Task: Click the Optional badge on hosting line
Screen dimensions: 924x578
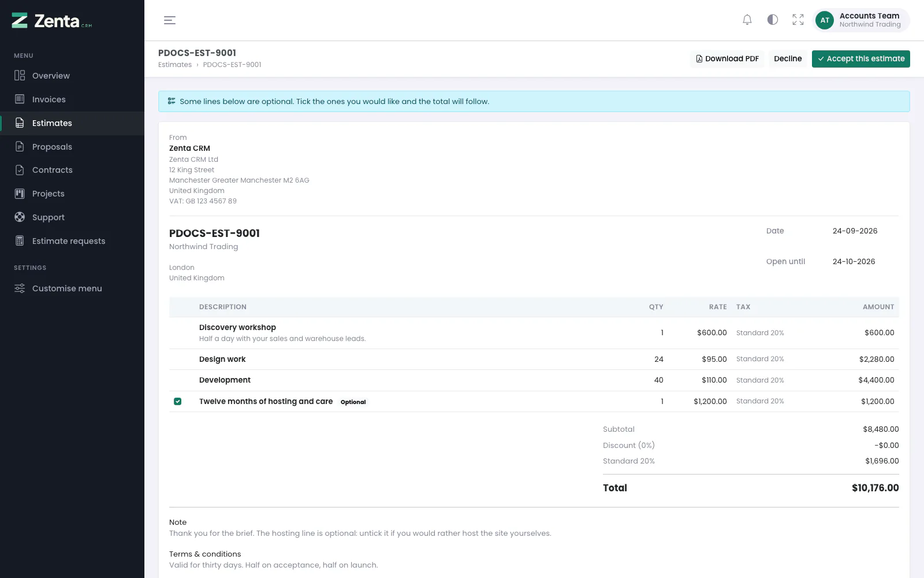Action: pos(353,402)
